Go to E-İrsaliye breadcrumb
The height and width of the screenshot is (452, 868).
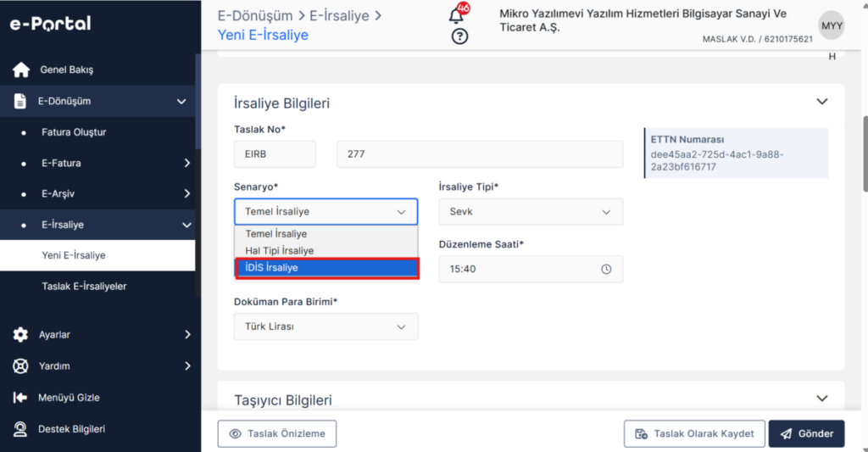339,15
